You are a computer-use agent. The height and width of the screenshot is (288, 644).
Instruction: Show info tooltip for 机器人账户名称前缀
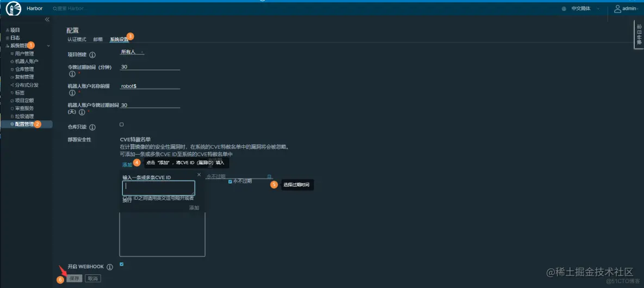pyautogui.click(x=72, y=93)
